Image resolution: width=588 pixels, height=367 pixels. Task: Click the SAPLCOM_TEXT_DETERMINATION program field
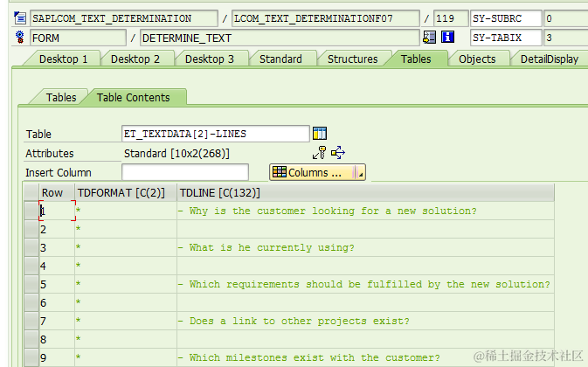coord(124,18)
